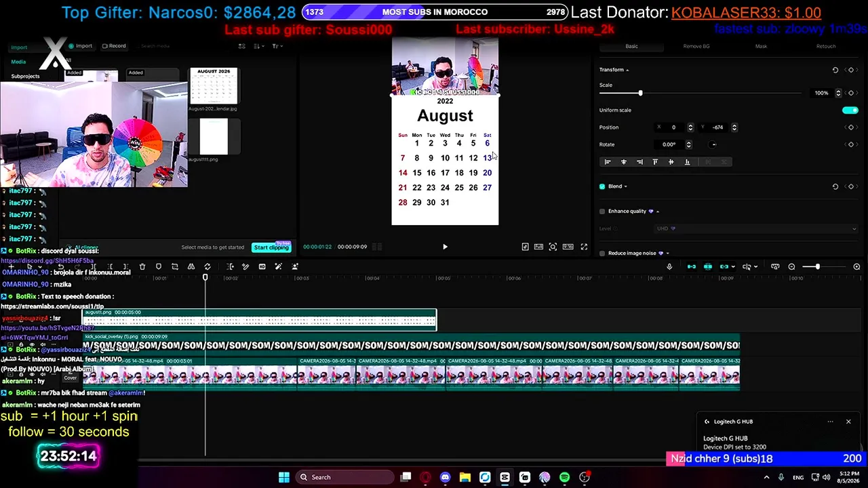Open Discord from the taskbar
The width and height of the screenshot is (868, 488).
445,477
